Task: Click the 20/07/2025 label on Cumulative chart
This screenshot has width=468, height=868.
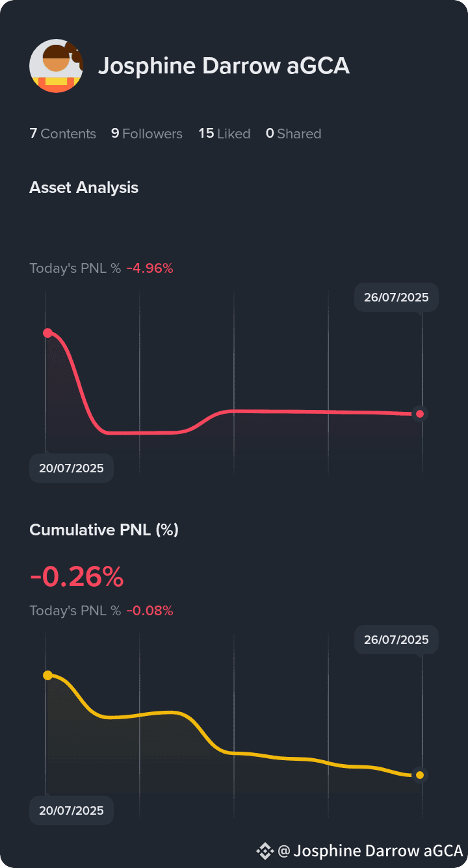Action: click(x=71, y=811)
